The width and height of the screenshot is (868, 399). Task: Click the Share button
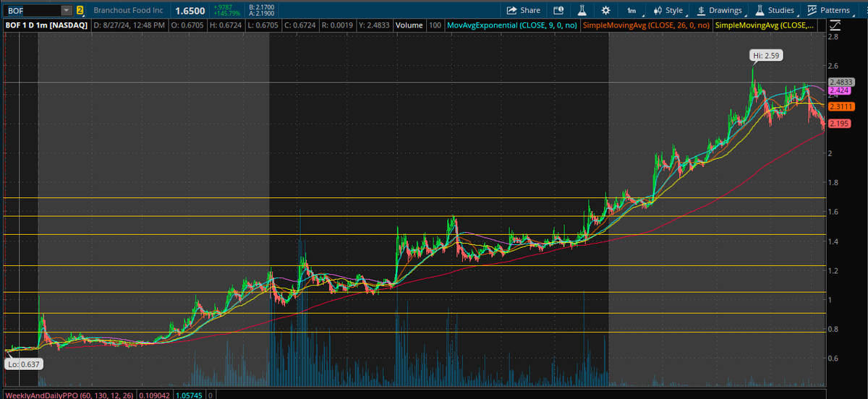point(523,10)
